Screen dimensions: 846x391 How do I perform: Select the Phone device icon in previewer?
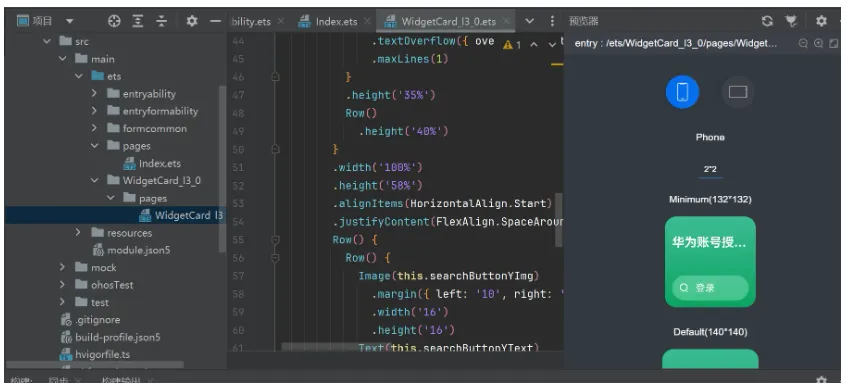(682, 92)
